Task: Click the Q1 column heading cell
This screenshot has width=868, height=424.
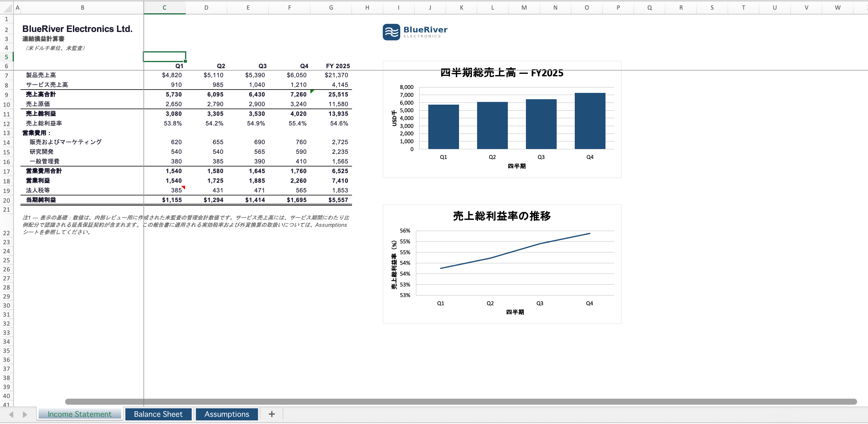Action: 165,66
